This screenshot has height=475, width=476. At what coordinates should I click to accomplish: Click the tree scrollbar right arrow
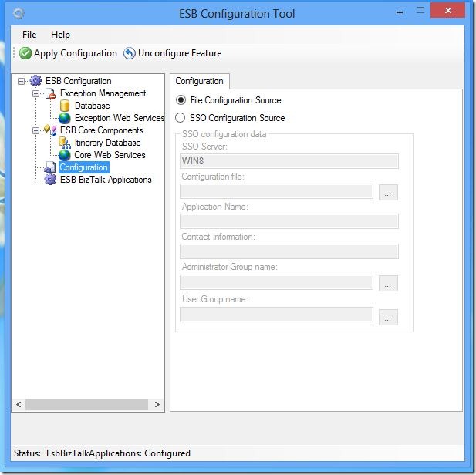click(157, 404)
